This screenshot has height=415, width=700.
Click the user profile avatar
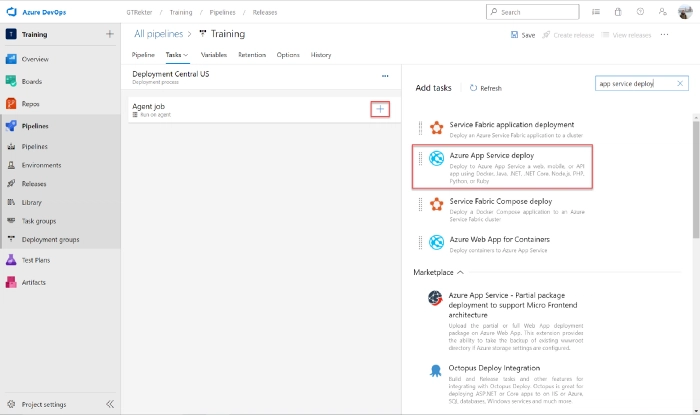pos(685,12)
